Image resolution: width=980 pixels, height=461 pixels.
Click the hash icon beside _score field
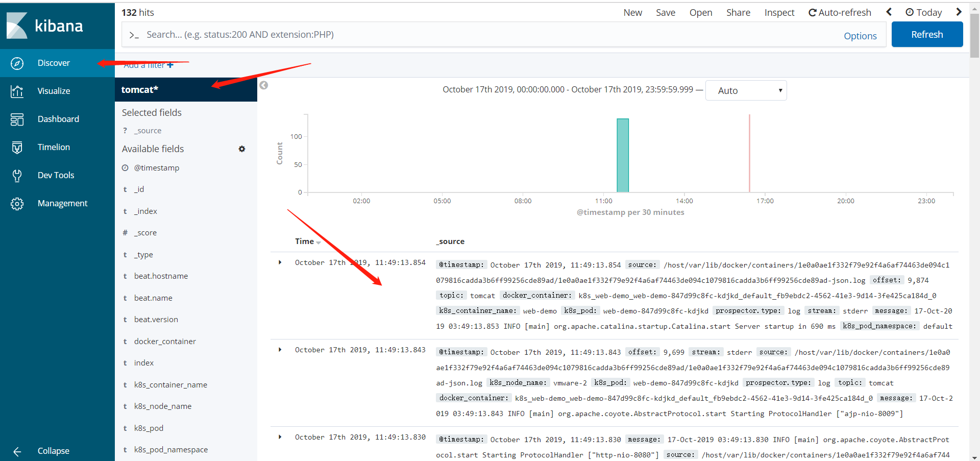coord(125,233)
